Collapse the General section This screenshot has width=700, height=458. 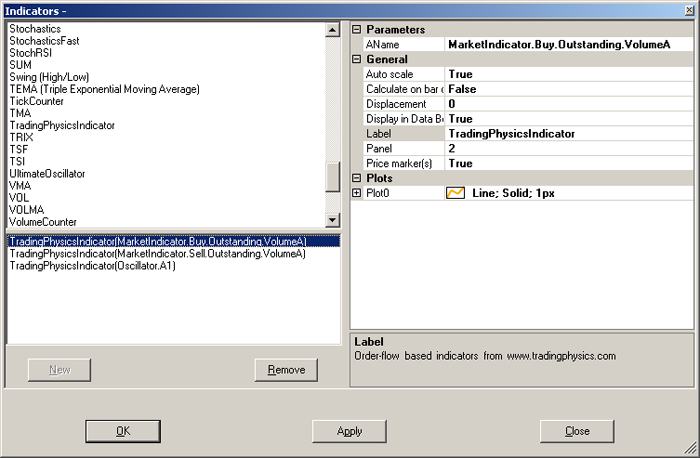[x=357, y=59]
